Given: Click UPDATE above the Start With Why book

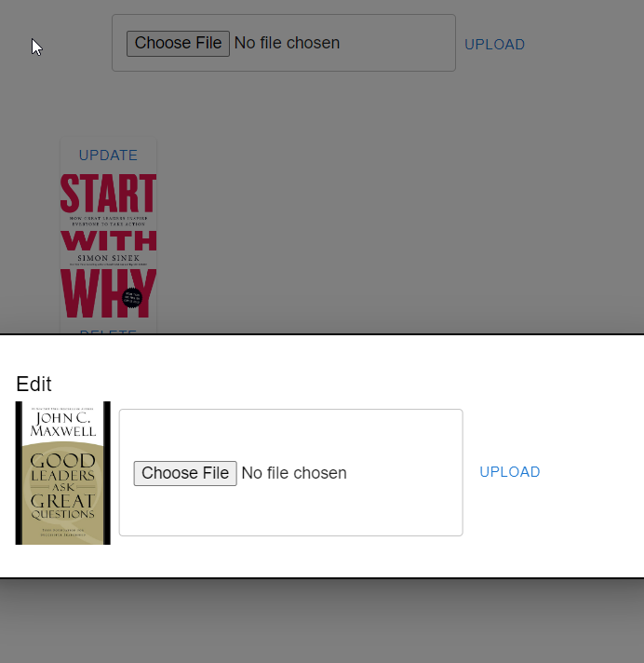Looking at the screenshot, I should pos(108,156).
